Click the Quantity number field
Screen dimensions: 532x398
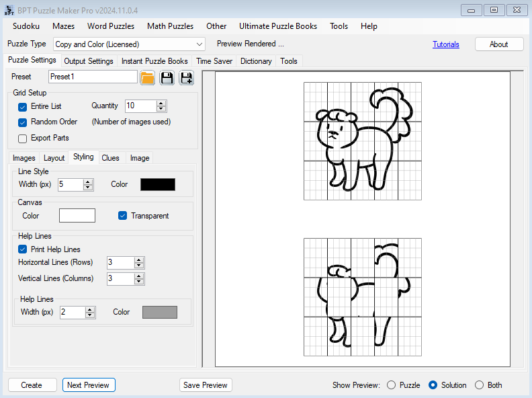click(141, 106)
